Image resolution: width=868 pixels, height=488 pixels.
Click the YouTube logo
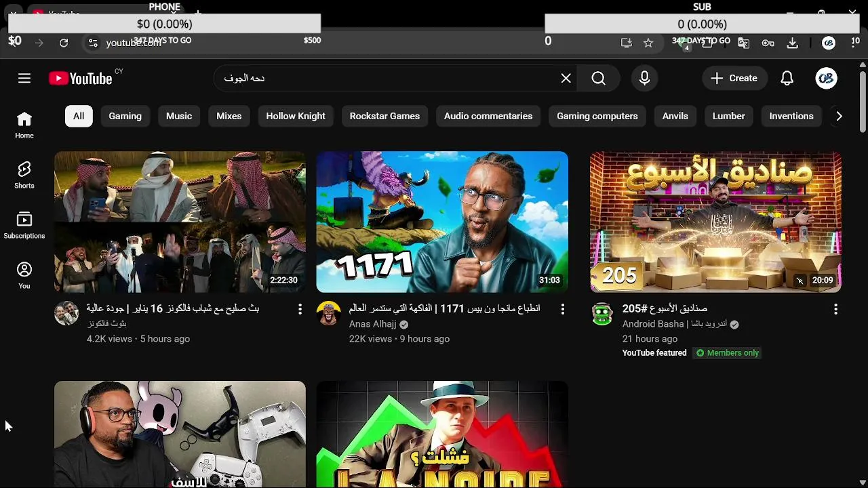click(81, 79)
